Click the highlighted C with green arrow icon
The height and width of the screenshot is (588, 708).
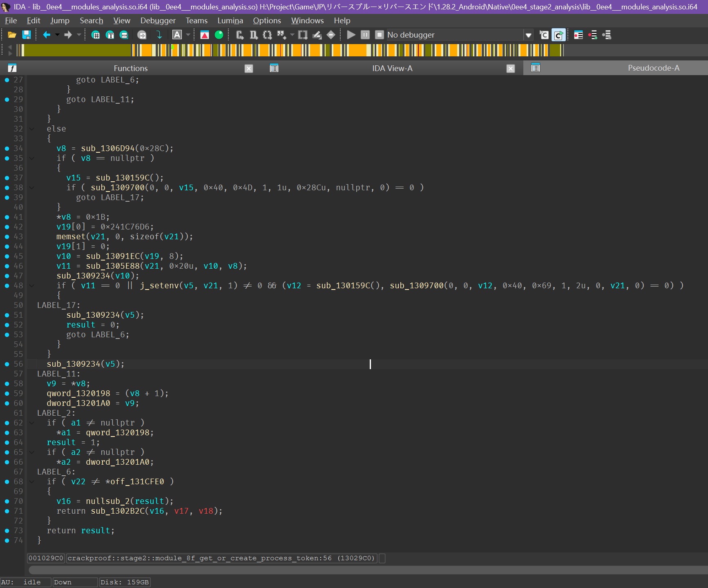point(558,35)
